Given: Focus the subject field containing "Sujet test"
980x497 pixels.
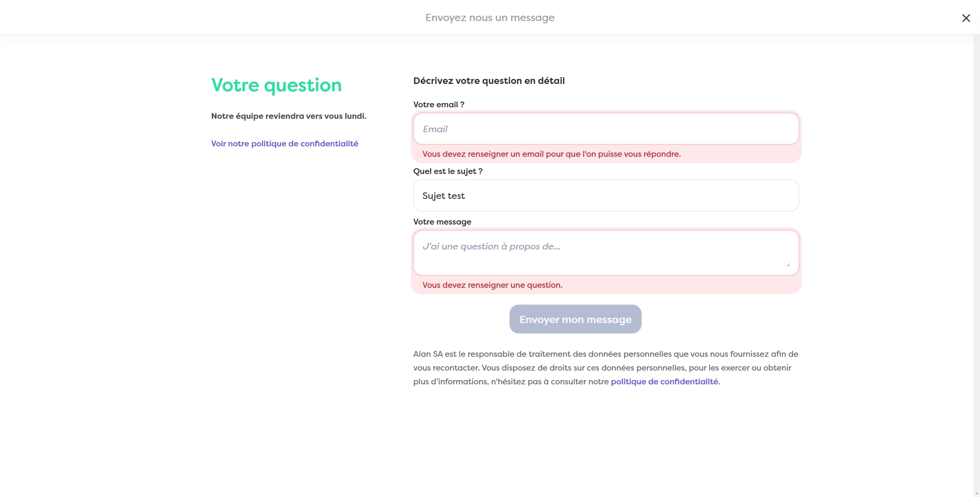Looking at the screenshot, I should click(x=606, y=195).
